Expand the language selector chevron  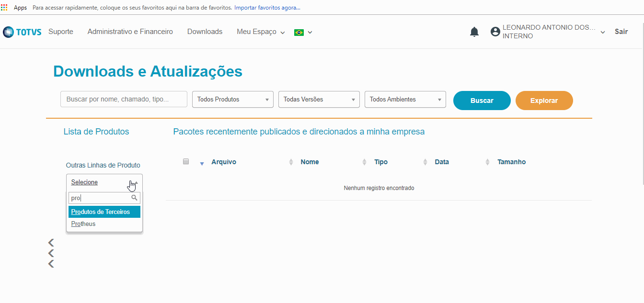pyautogui.click(x=310, y=33)
